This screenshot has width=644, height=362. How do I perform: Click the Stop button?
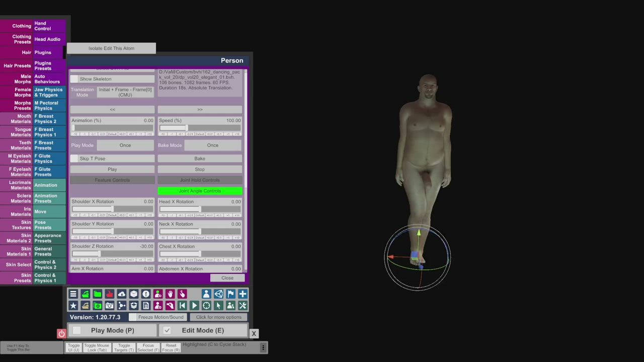point(200,169)
